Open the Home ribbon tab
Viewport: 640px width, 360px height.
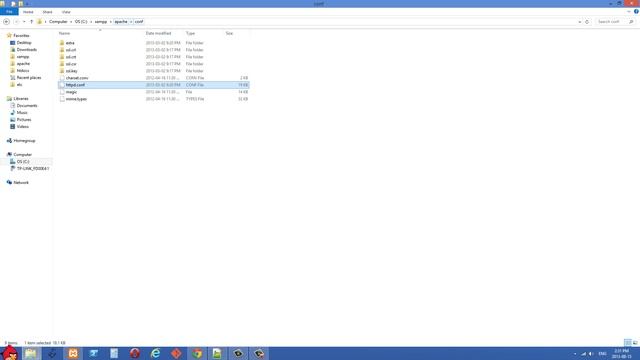click(x=28, y=12)
